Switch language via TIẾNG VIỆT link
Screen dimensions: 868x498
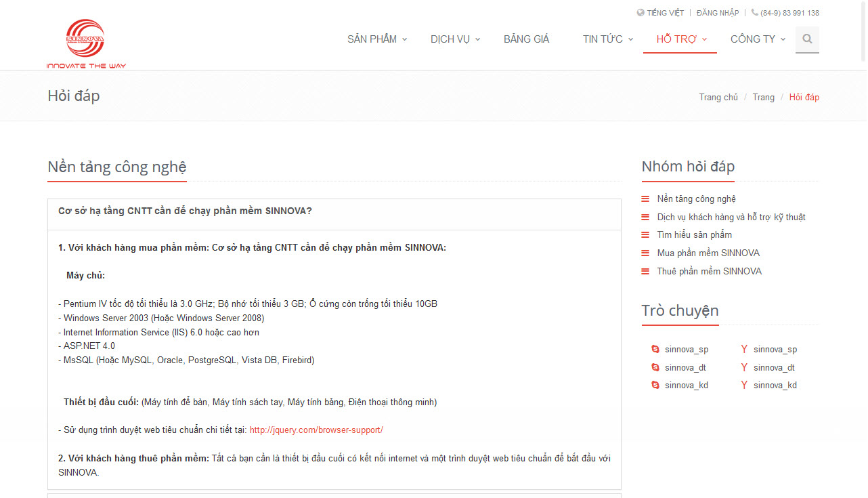pyautogui.click(x=665, y=13)
